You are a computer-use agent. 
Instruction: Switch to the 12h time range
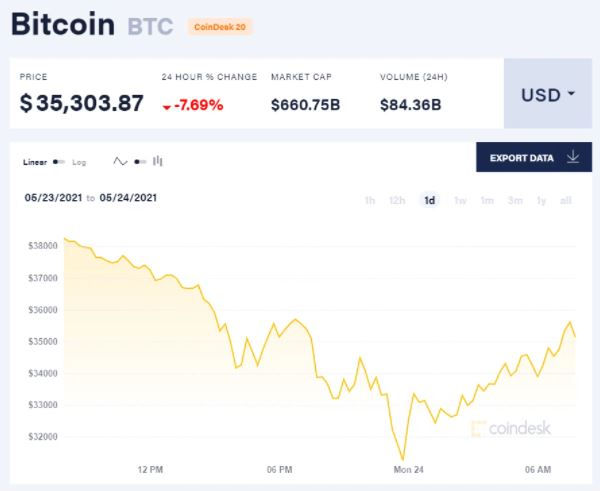click(397, 201)
